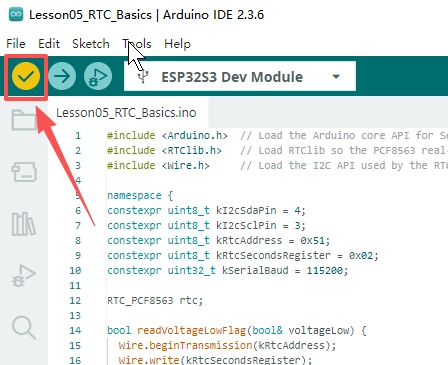Open the Boards Manager sidebar icon

(x=24, y=172)
